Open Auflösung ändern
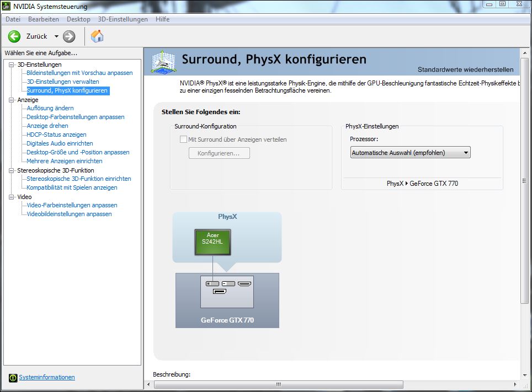Screen dimensions: 532x392 pos(50,108)
